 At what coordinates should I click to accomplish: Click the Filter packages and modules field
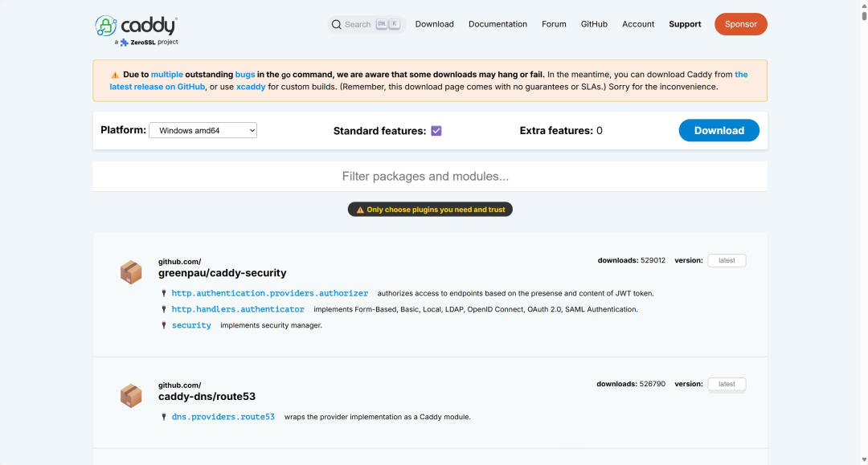click(430, 177)
